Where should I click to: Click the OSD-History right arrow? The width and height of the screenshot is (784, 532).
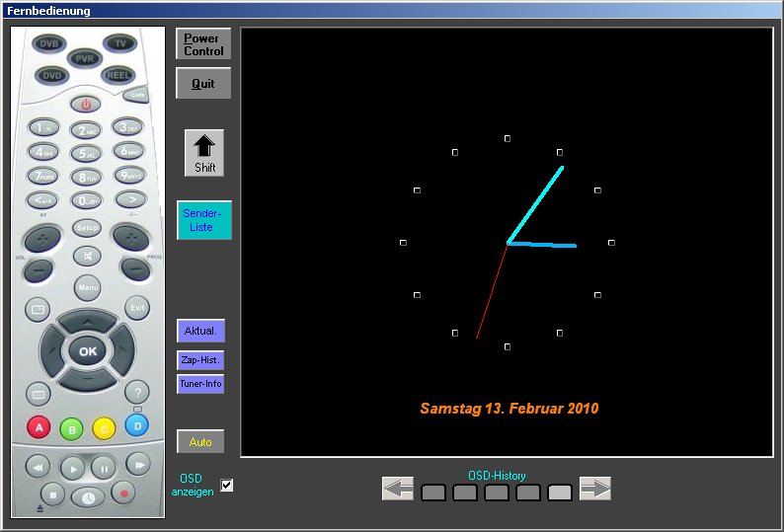(x=595, y=489)
